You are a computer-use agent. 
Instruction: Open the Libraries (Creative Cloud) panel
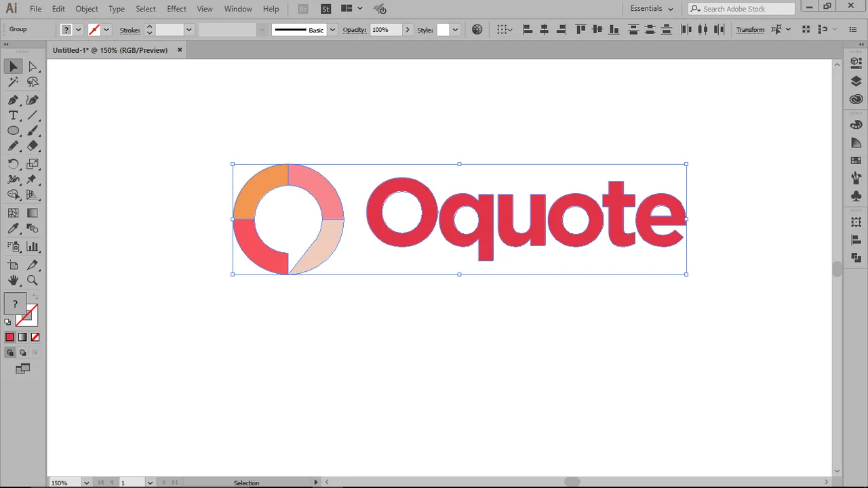click(x=856, y=100)
